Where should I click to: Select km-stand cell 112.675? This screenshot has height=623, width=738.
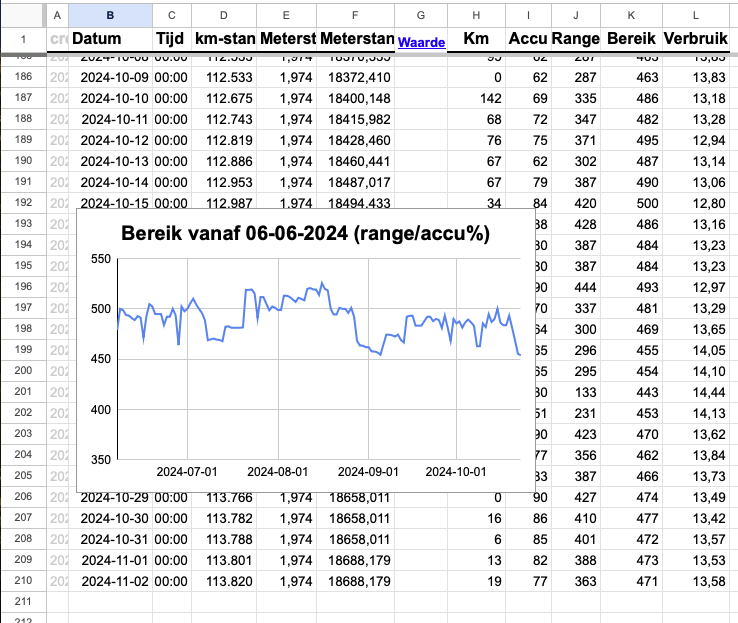[x=224, y=98]
